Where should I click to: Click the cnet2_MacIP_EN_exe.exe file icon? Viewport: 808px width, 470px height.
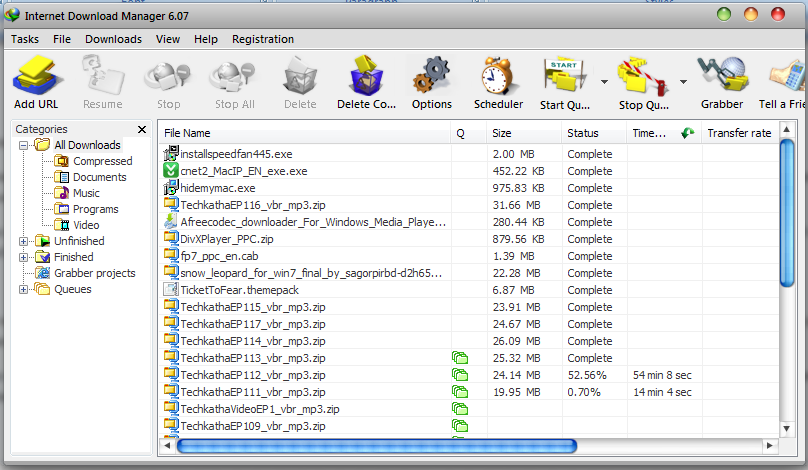(171, 171)
